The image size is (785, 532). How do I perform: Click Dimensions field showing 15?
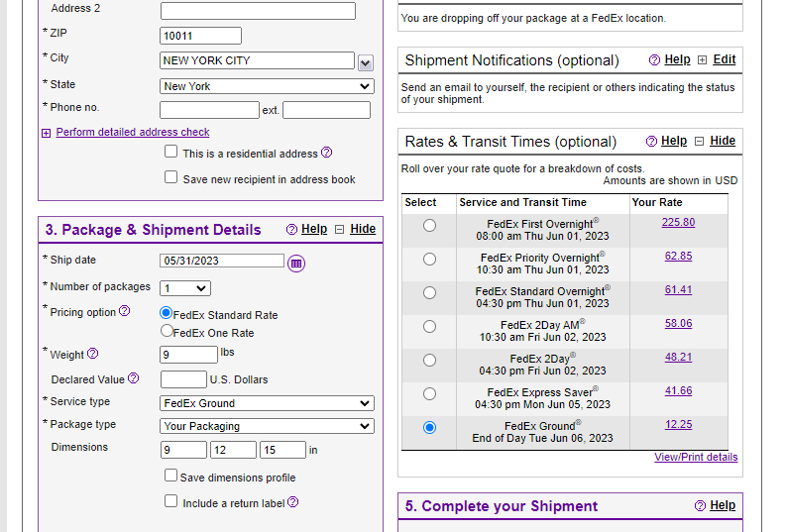pyautogui.click(x=282, y=450)
